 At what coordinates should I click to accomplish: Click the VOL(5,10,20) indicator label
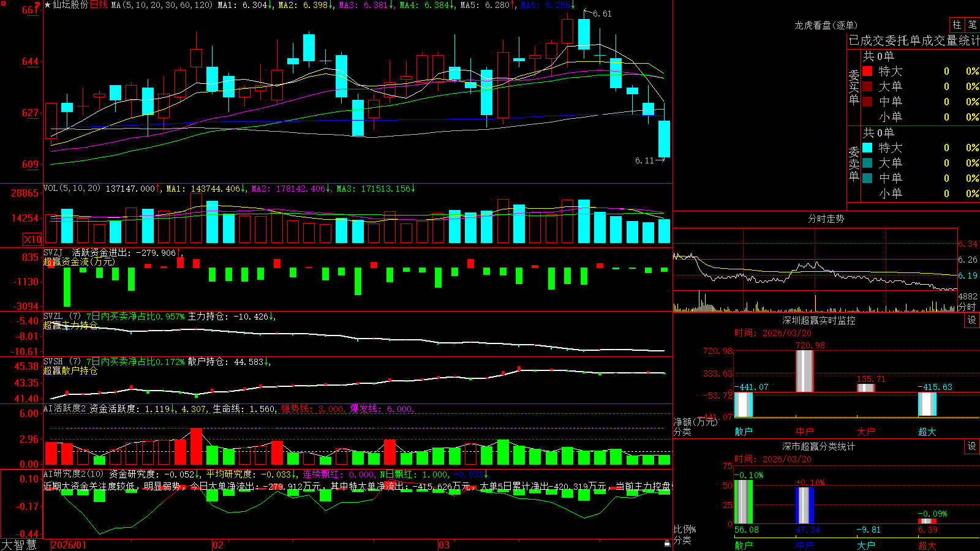pyautogui.click(x=72, y=188)
